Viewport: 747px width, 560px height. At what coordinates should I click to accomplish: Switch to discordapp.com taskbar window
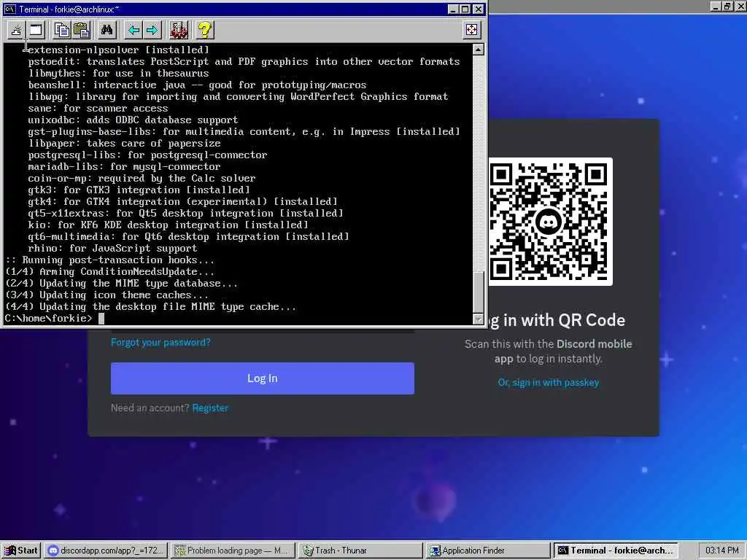point(107,551)
